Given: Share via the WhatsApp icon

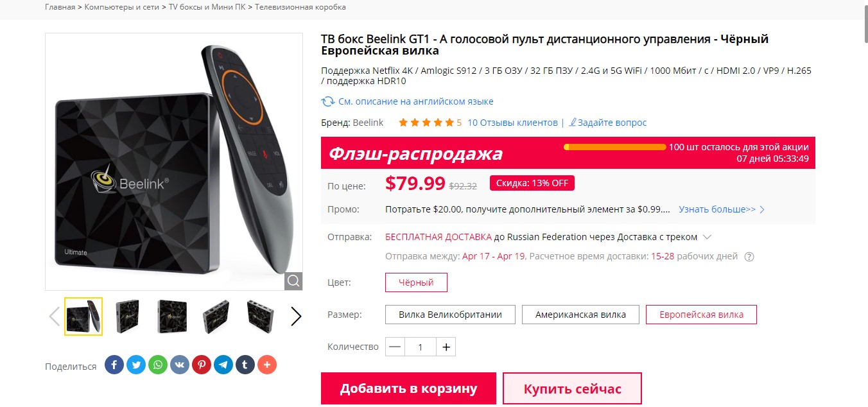Looking at the screenshot, I should [x=157, y=365].
